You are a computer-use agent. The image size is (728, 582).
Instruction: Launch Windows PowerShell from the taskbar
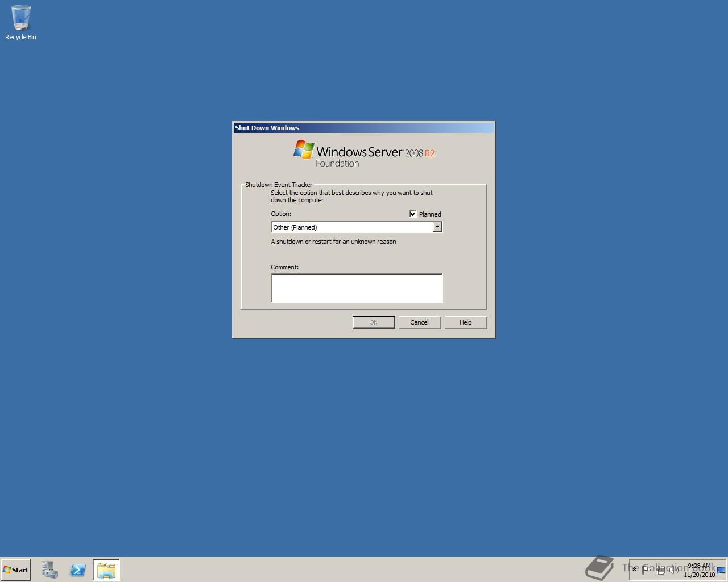click(x=78, y=570)
